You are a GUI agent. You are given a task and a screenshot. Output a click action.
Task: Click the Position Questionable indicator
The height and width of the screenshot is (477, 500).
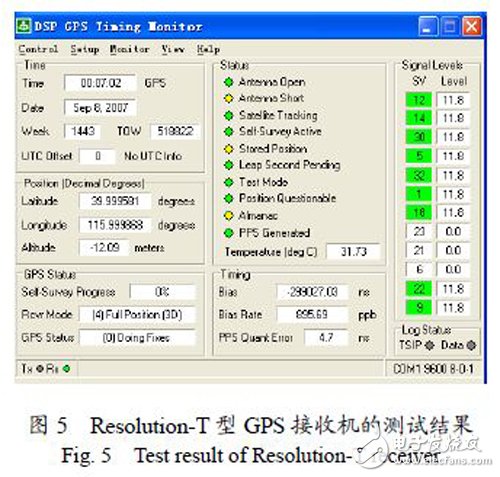click(x=229, y=198)
